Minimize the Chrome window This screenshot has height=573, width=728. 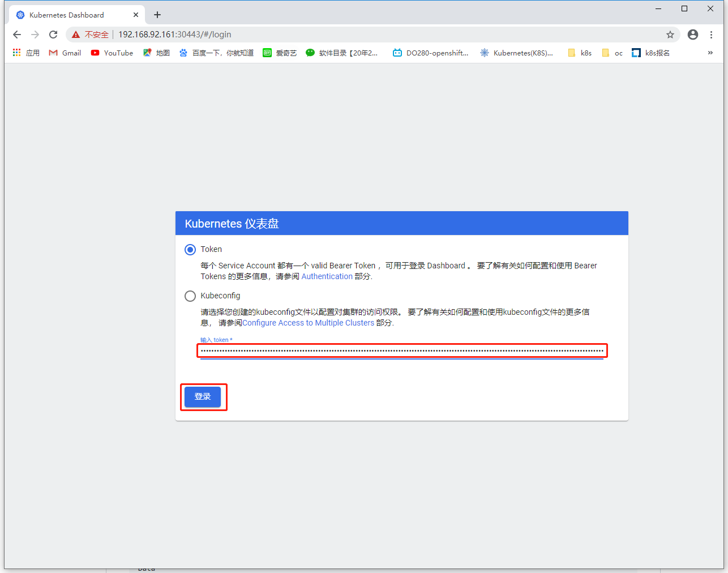[x=658, y=8]
